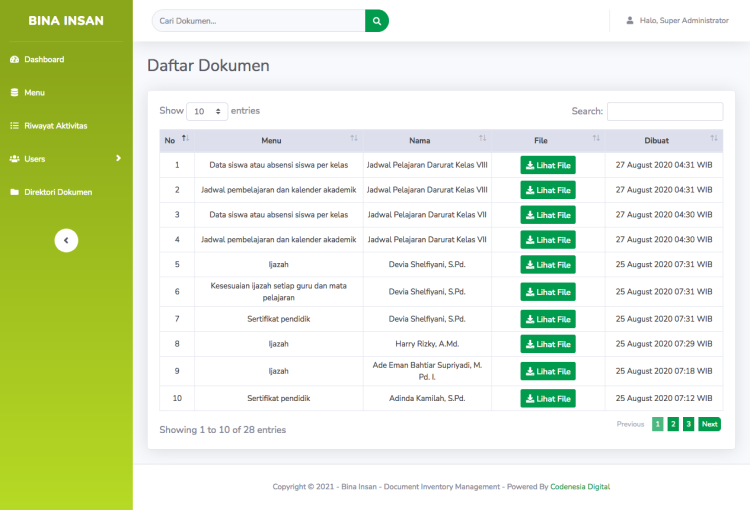
Task: Click Lihat File for row 1
Action: pyautogui.click(x=547, y=165)
